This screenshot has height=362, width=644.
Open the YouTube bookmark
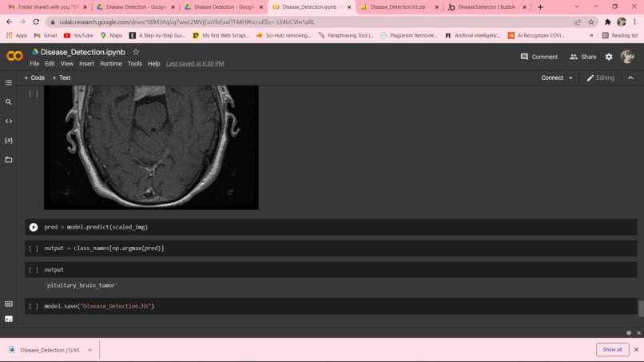78,36
